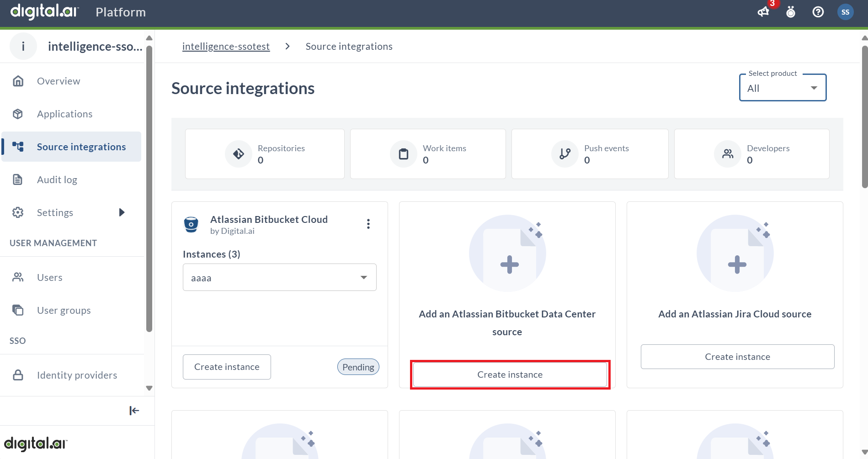Click the digital.ai logo in header
The height and width of the screenshot is (459, 868).
[44, 11]
